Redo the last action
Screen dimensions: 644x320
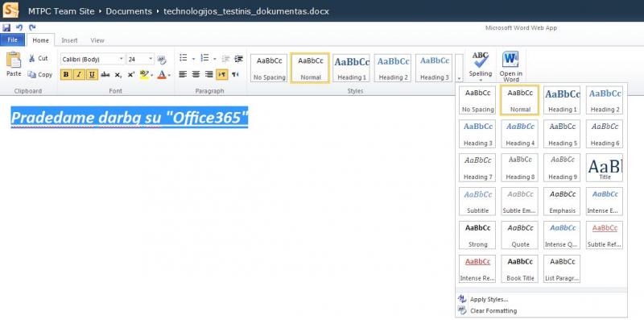point(32,27)
